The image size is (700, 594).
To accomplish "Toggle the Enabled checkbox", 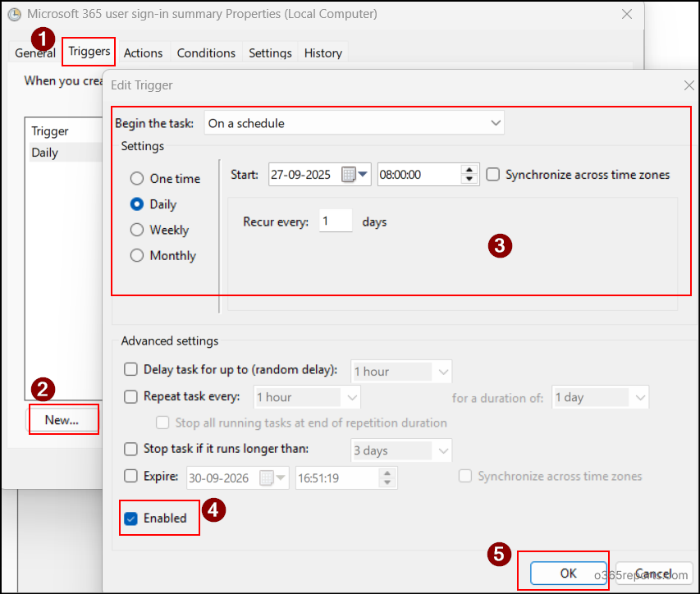I will tap(131, 519).
